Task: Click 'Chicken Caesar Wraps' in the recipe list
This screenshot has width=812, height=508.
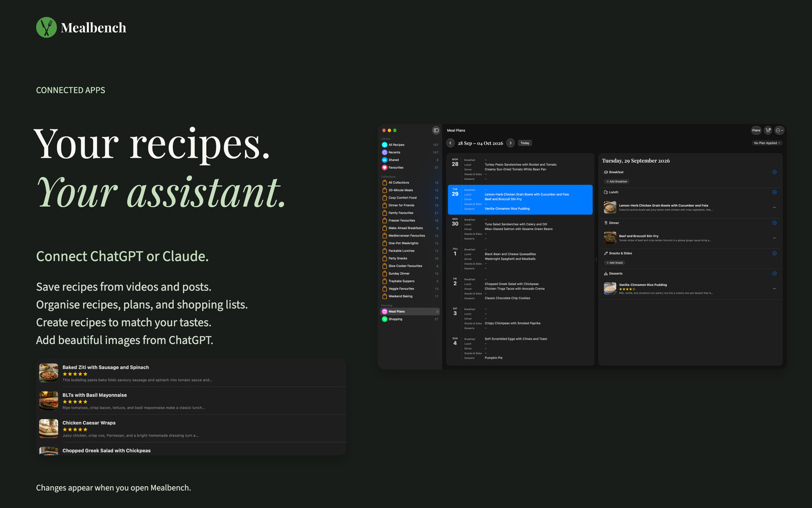Action: [x=89, y=423]
